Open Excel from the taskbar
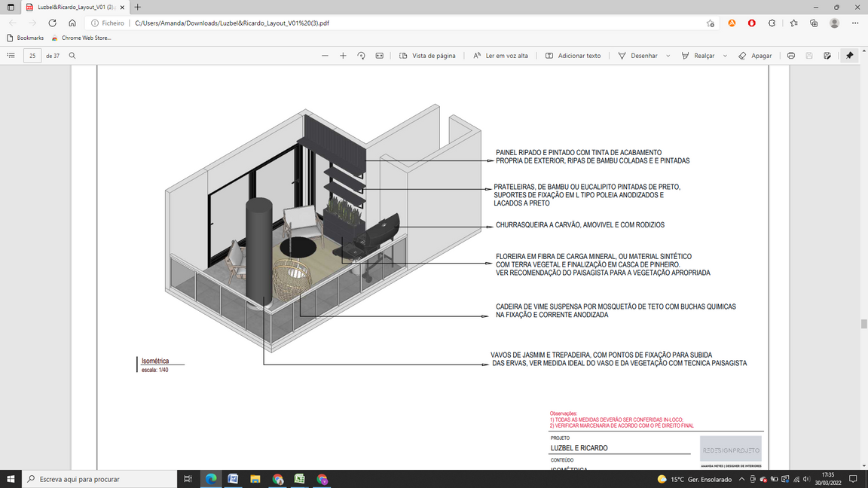 pos(299,479)
